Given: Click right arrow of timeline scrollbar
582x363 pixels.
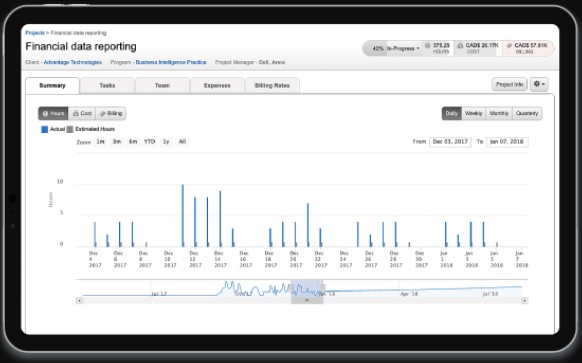Looking at the screenshot, I should (x=524, y=300).
